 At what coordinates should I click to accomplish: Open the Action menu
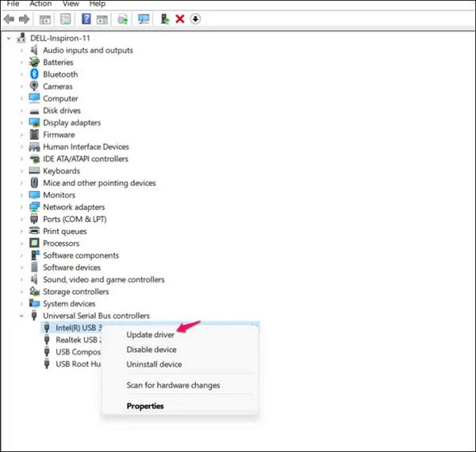40,4
